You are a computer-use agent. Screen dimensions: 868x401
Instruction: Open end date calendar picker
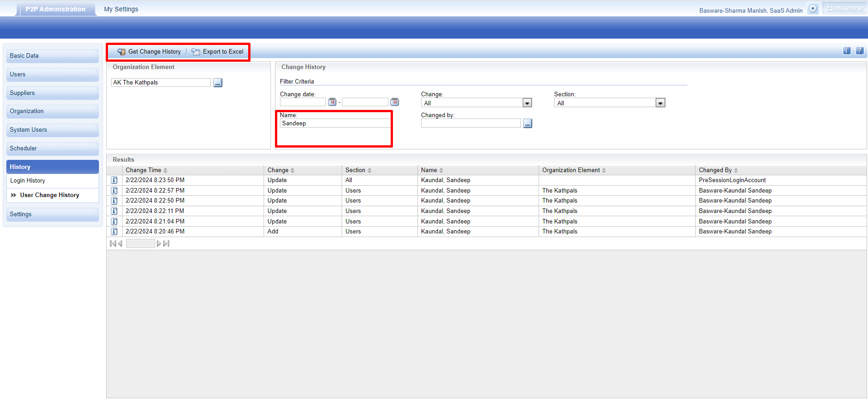click(x=395, y=102)
